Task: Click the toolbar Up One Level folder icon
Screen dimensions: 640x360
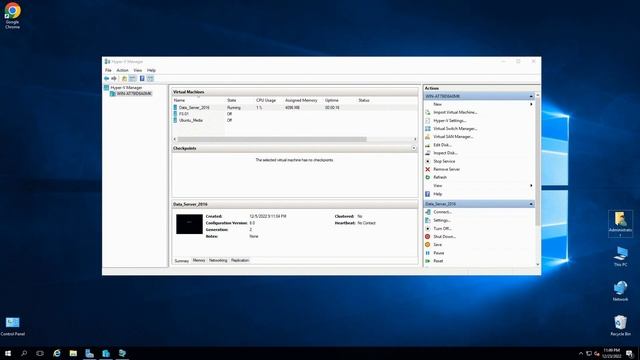Action: [x=124, y=78]
